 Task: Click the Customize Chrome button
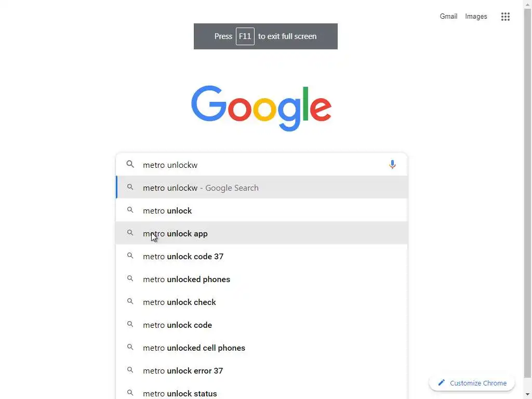coord(472,383)
